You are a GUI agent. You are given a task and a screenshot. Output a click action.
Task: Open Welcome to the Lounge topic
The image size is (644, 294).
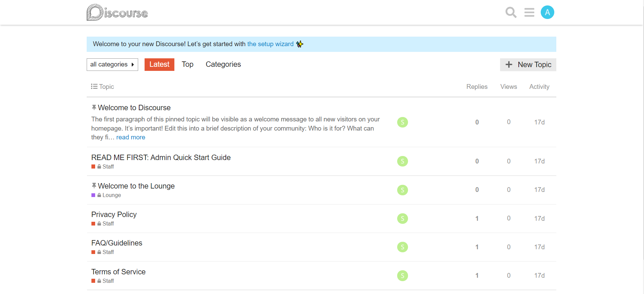(x=136, y=186)
